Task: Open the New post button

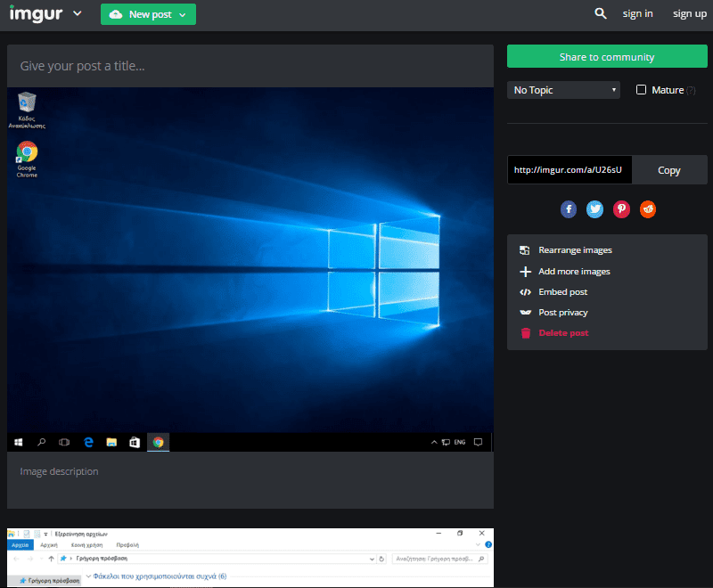Action: pos(148,14)
